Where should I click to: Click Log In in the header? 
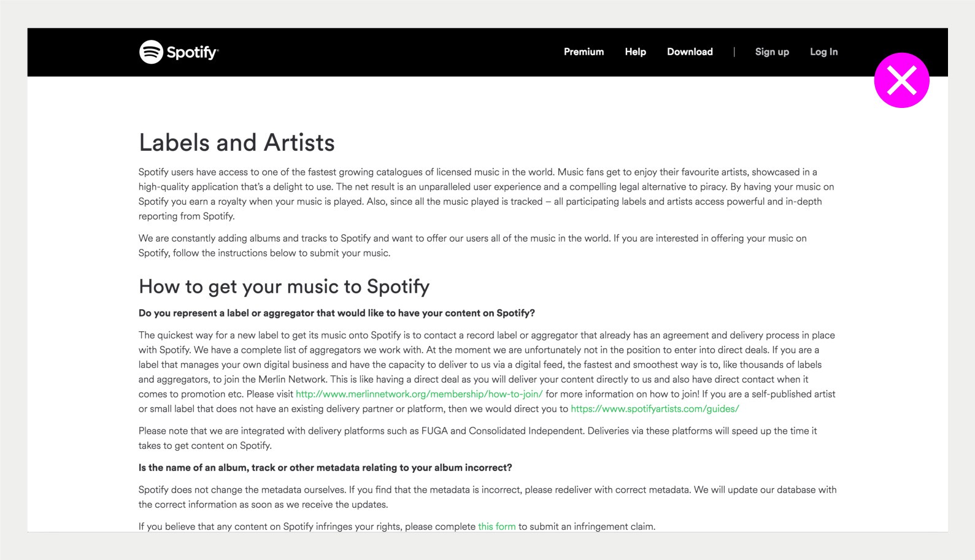(823, 52)
